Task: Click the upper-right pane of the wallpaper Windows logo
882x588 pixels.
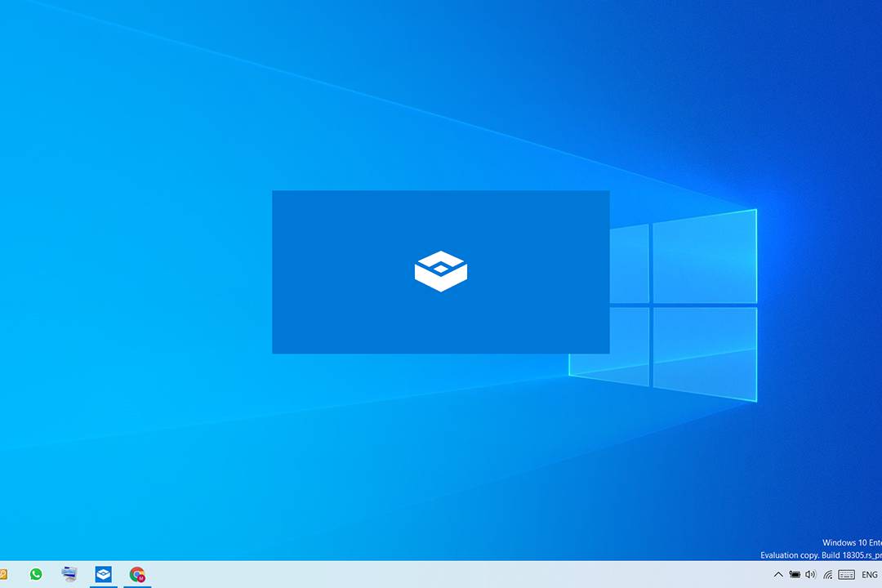Action: 705,256
